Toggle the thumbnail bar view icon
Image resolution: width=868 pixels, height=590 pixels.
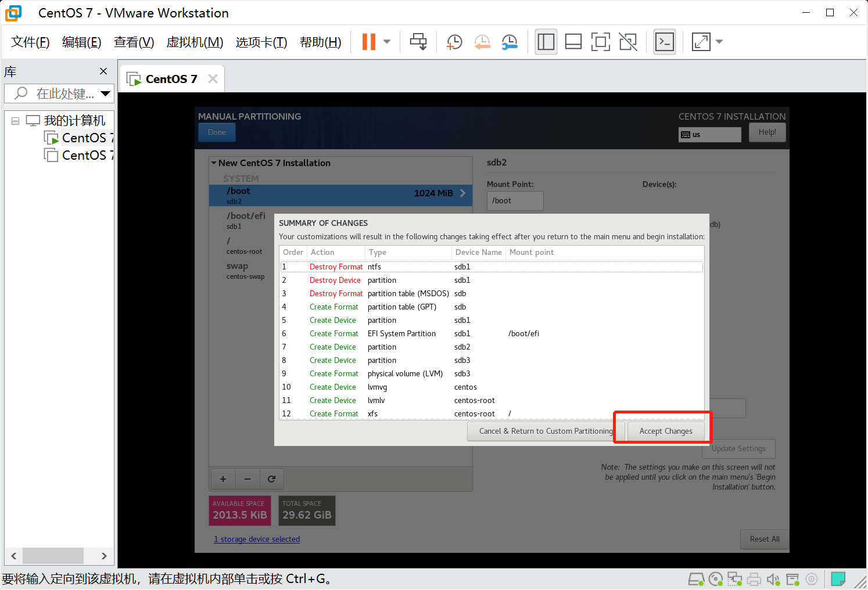coord(573,42)
